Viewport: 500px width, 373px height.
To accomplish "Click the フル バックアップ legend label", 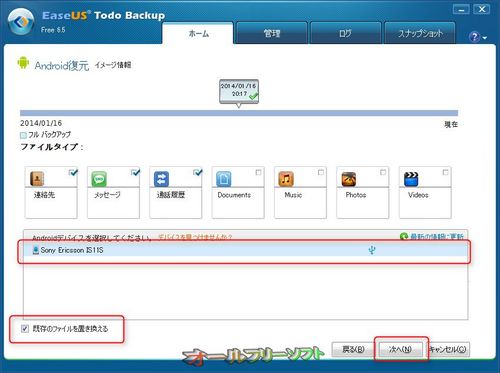I will pos(49,135).
